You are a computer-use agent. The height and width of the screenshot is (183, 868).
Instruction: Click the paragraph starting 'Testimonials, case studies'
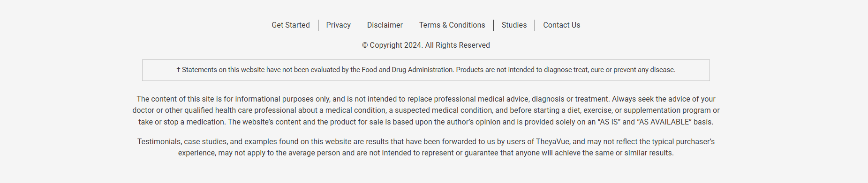click(x=426, y=147)
